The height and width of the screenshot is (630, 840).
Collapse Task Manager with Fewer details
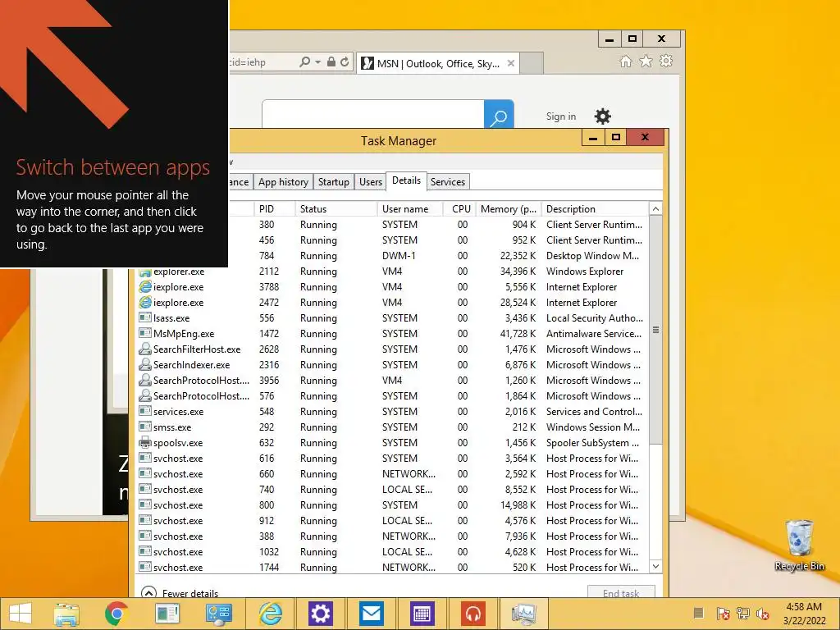[180, 593]
